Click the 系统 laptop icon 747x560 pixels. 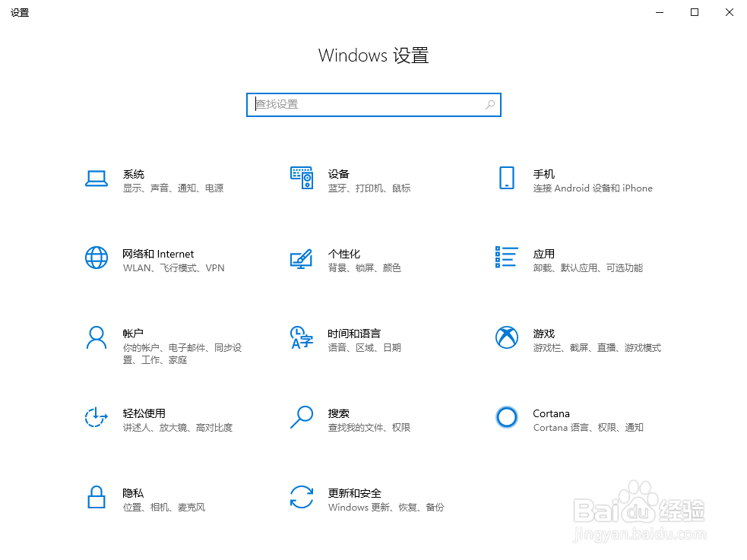(x=97, y=179)
